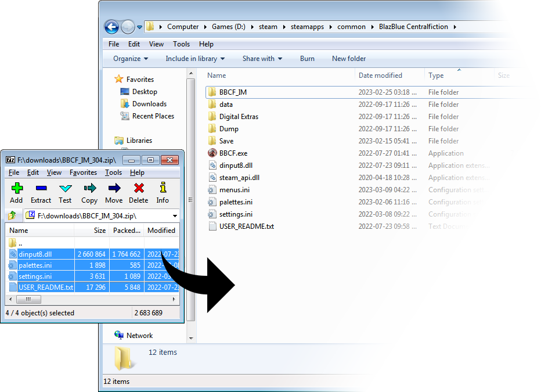541x392 pixels.
Task: Open Explorer File menu
Action: 114,44
